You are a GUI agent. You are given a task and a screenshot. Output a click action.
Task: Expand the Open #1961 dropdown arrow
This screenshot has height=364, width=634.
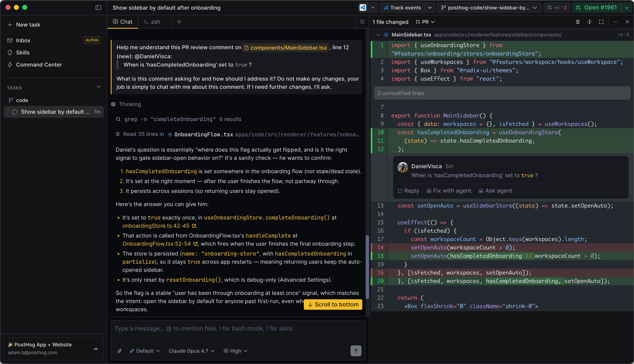coord(627,8)
